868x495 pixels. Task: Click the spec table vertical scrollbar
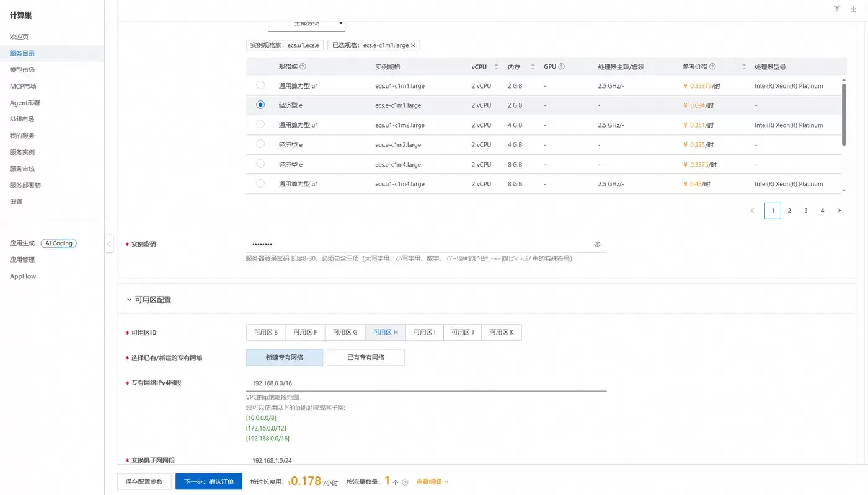[844, 115]
